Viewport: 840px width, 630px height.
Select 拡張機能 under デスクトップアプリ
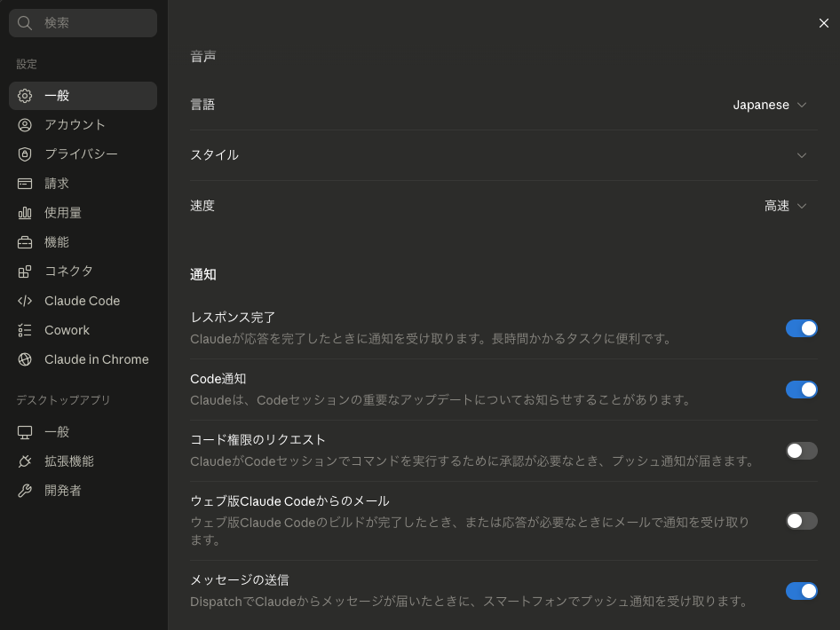point(83,461)
